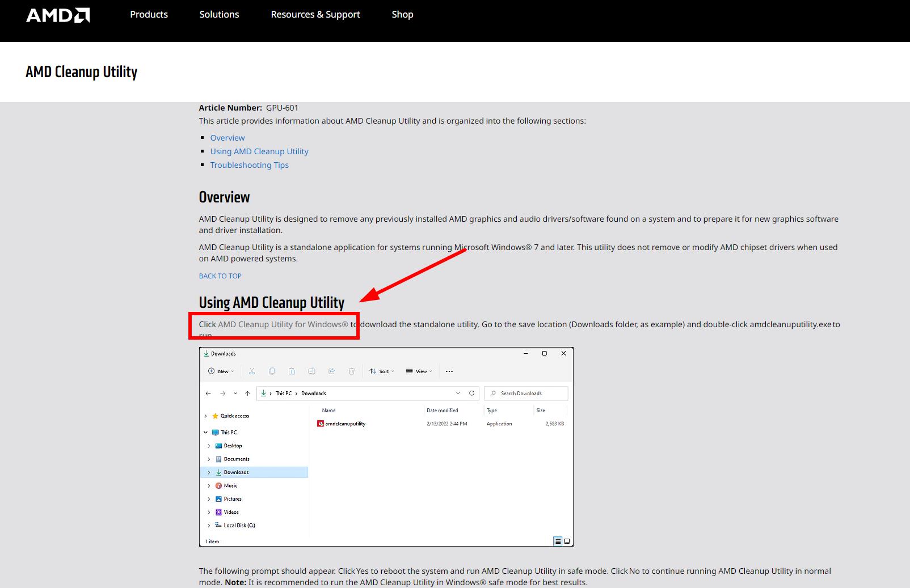
Task: Go to Troubleshooting Tips link
Action: [x=249, y=165]
